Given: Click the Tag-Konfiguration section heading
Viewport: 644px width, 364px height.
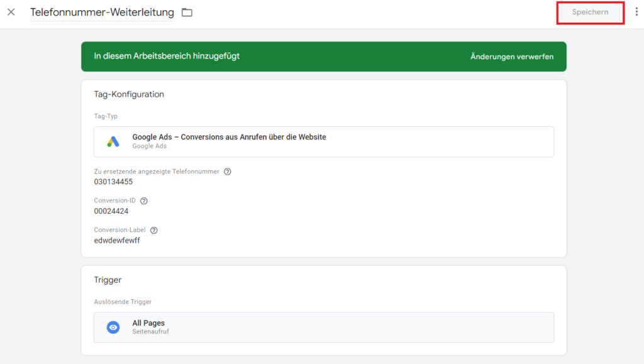Looking at the screenshot, I should click(129, 94).
